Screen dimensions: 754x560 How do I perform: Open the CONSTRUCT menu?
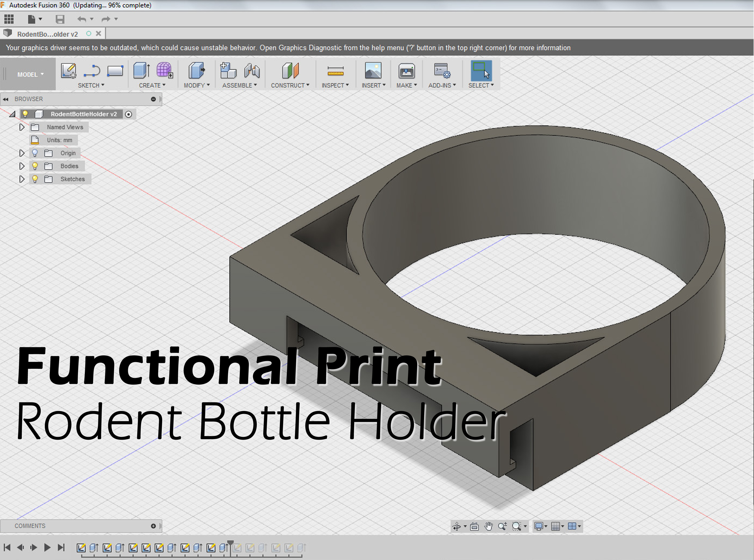(290, 85)
